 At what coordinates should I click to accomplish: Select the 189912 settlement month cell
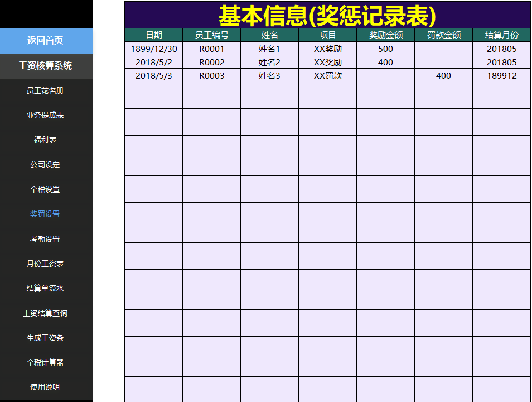(501, 75)
